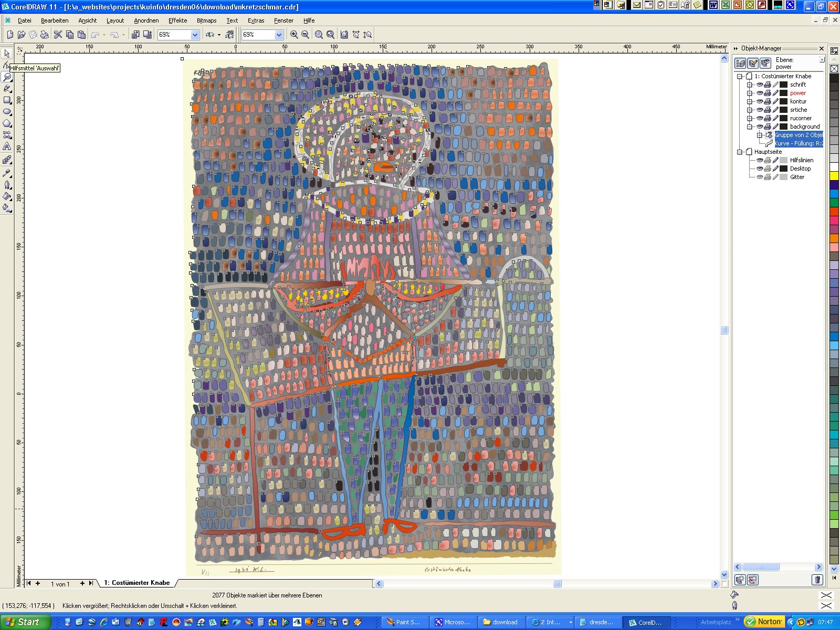Image resolution: width=840 pixels, height=630 pixels.
Task: Open the Effekte menu
Action: (x=177, y=20)
